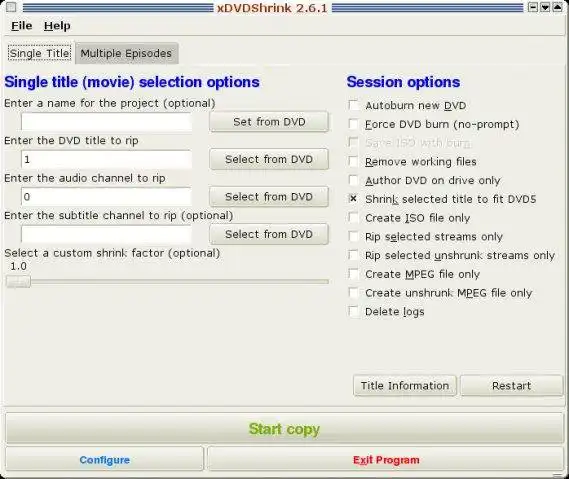Focus the project name input field
Screen dimensions: 569x479
106,122
